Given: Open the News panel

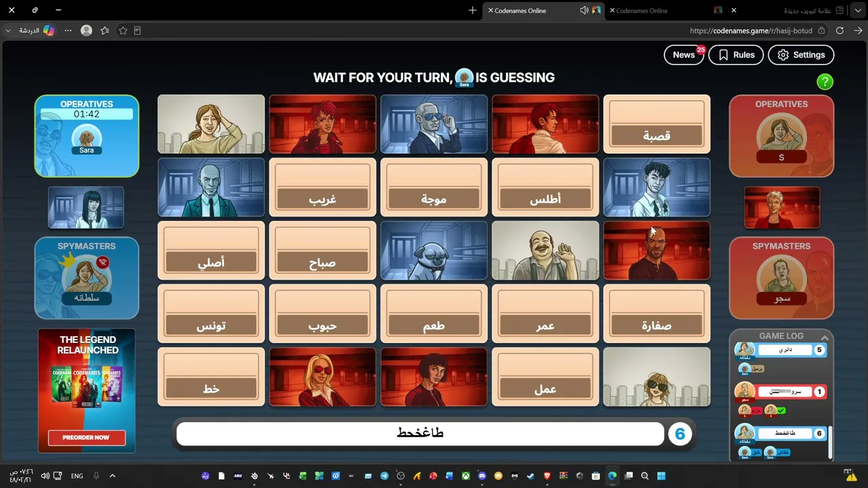Looking at the screenshot, I should pyautogui.click(x=684, y=55).
